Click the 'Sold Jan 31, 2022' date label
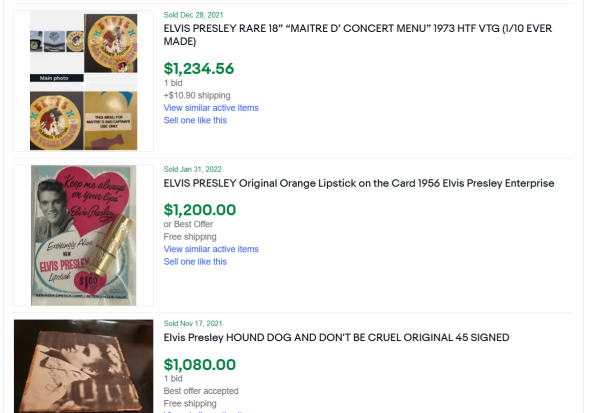This screenshot has width=600, height=413. tap(190, 170)
